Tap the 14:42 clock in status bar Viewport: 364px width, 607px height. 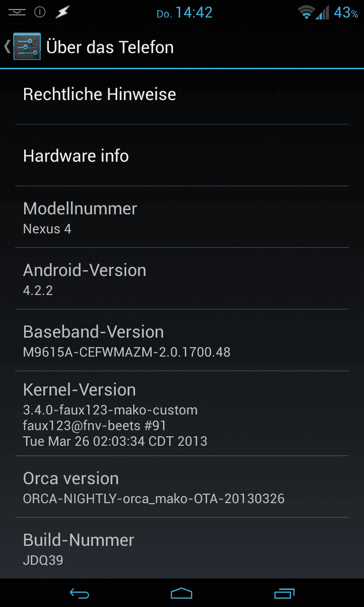click(194, 13)
